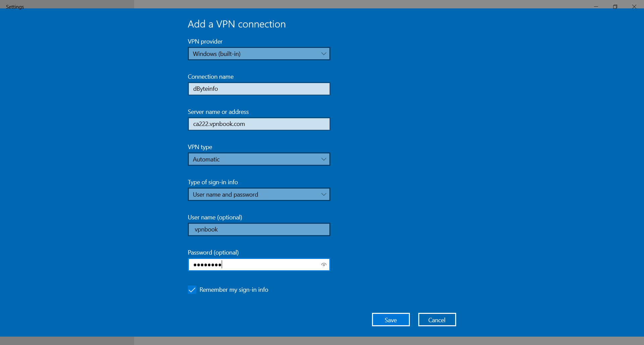Click Server name or address label
This screenshot has height=345, width=644.
coord(218,112)
